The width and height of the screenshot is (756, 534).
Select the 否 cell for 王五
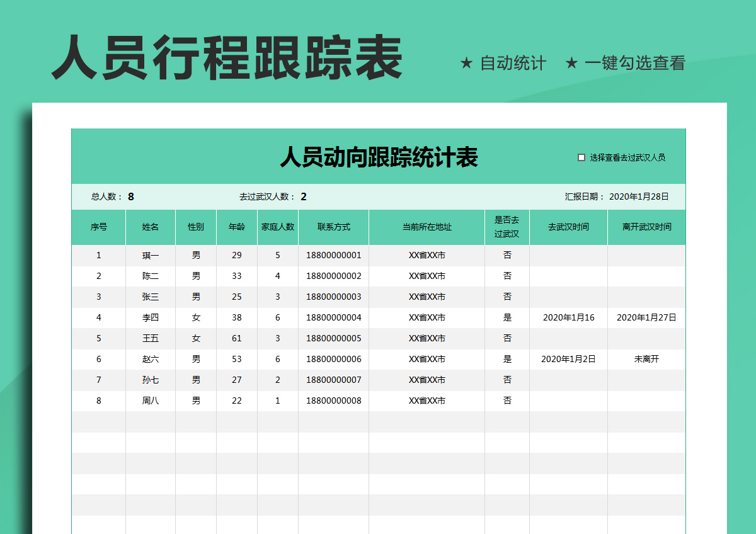(x=507, y=338)
